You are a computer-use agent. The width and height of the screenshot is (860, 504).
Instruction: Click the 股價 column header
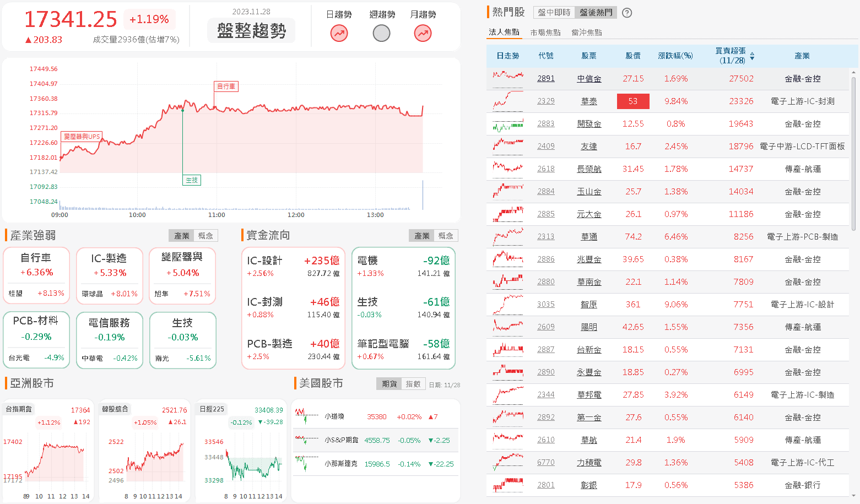pyautogui.click(x=633, y=56)
